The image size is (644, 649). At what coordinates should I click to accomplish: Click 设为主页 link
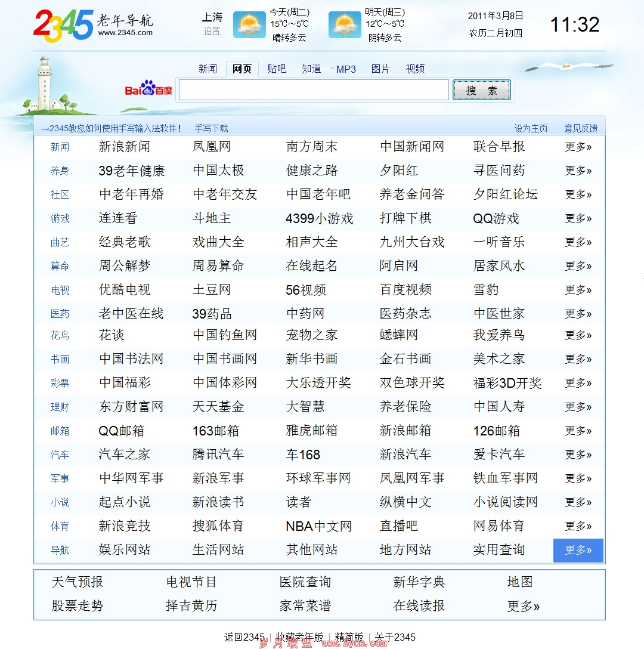pyautogui.click(x=531, y=128)
